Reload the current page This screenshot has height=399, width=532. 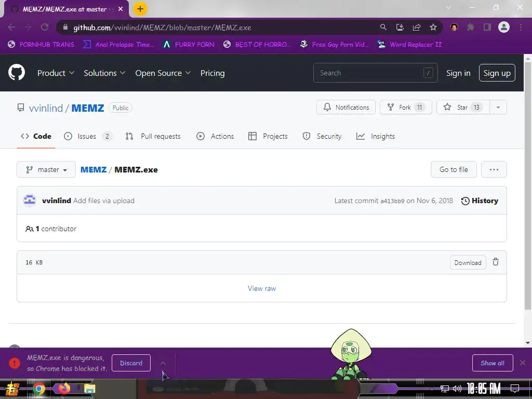point(45,28)
